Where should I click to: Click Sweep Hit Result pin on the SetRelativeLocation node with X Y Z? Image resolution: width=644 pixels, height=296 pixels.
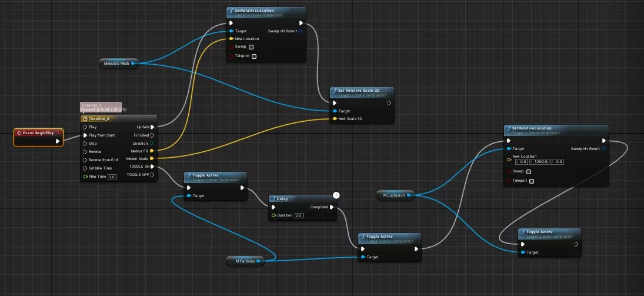click(x=603, y=149)
